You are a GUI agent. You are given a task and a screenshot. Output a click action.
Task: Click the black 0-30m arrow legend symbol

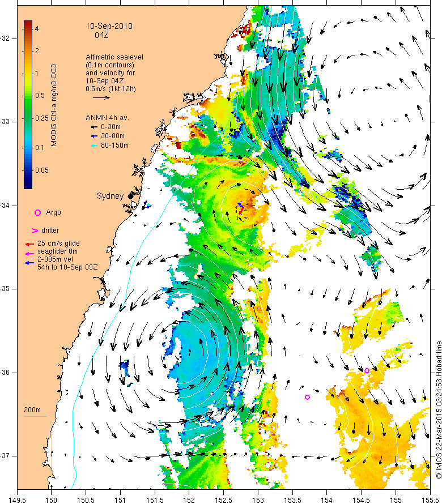(93, 127)
